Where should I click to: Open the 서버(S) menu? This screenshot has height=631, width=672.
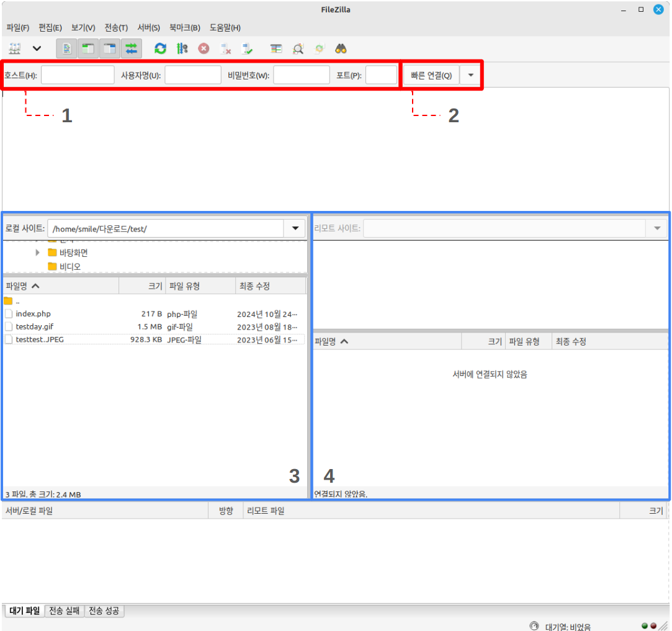pyautogui.click(x=149, y=28)
